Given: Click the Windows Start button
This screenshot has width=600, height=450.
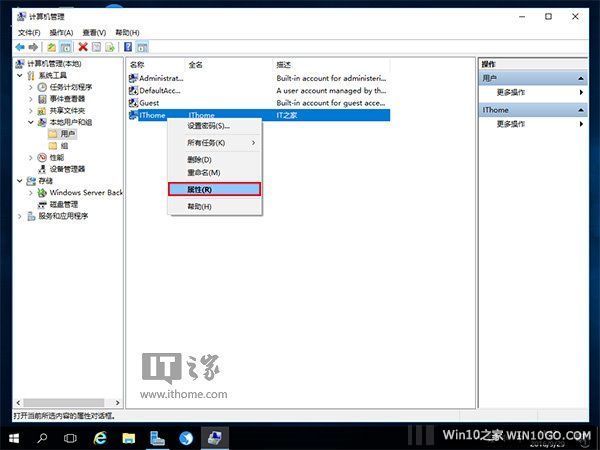Looking at the screenshot, I should point(14,438).
